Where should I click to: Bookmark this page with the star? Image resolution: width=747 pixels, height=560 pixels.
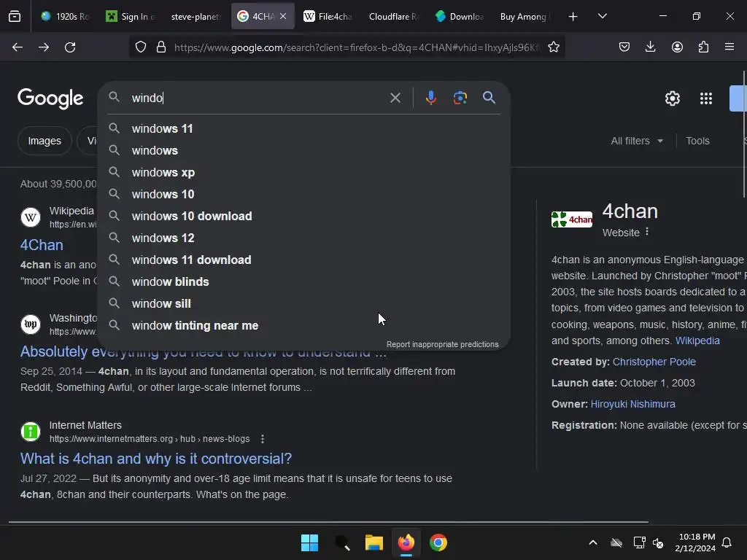554,47
